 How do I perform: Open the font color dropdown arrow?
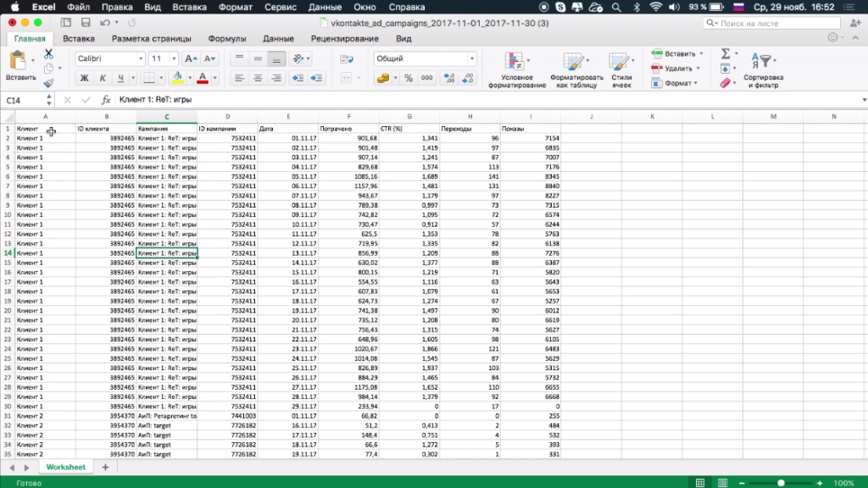214,78
